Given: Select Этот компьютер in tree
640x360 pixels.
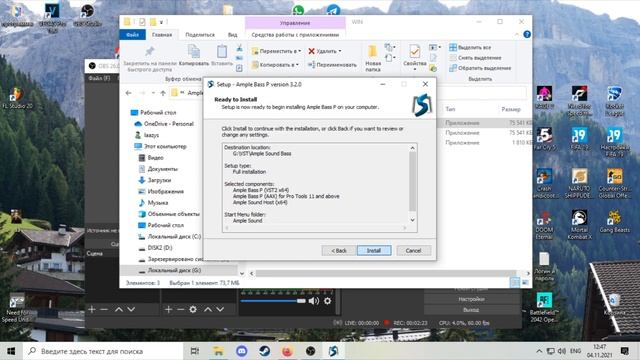Looking at the screenshot, I should pyautogui.click(x=164, y=146).
